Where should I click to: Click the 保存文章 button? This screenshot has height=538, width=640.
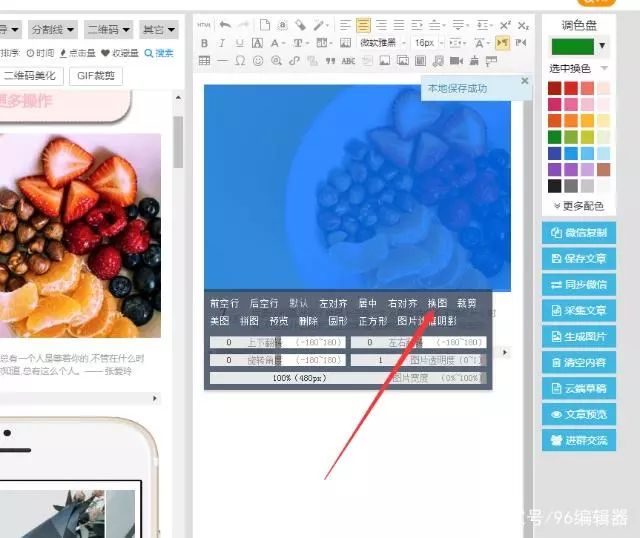point(579,258)
